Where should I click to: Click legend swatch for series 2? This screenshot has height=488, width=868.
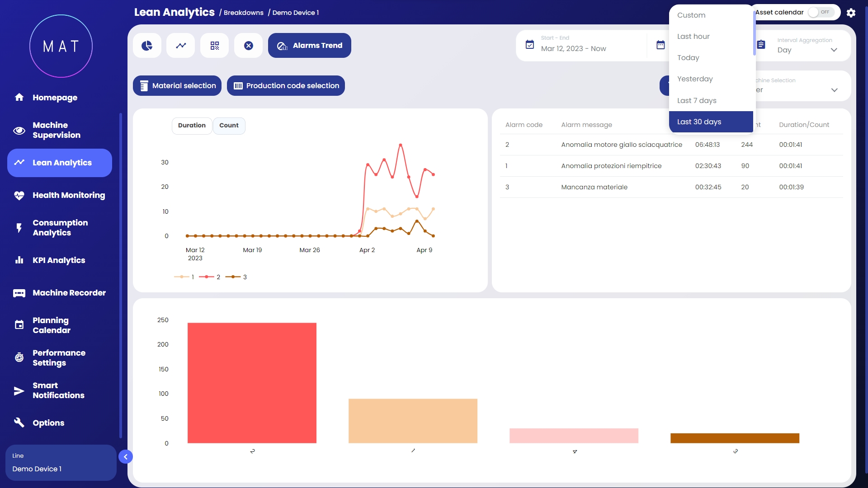207,277
